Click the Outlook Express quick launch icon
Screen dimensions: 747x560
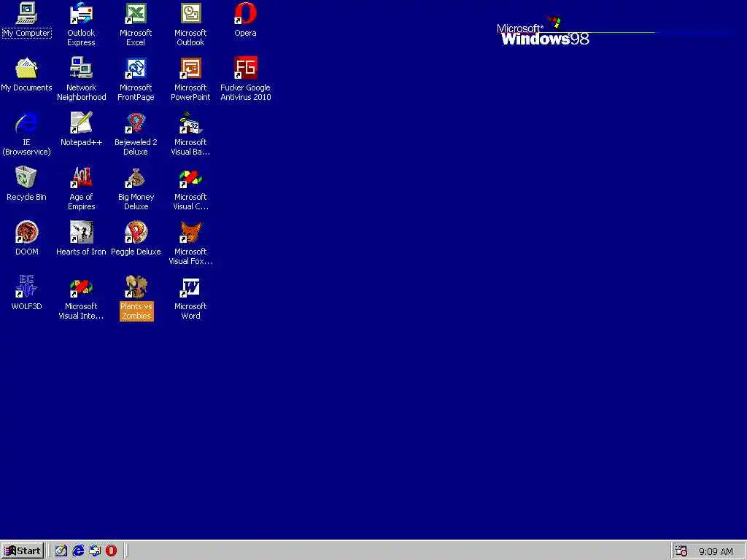coord(94,551)
